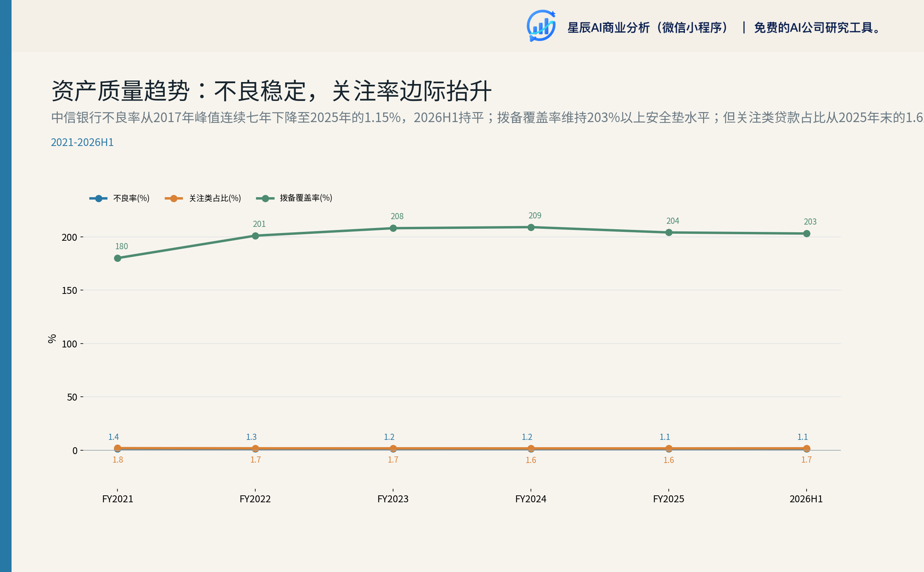This screenshot has height=572, width=924.
Task: Click the subtitle beginning 中信银行不良率从2017年
Action: [x=487, y=117]
